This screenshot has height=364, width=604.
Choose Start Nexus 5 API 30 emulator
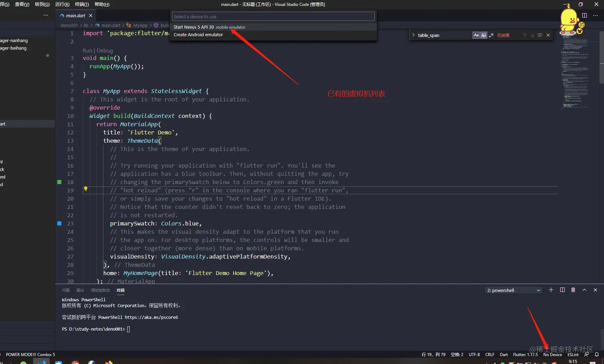273,27
